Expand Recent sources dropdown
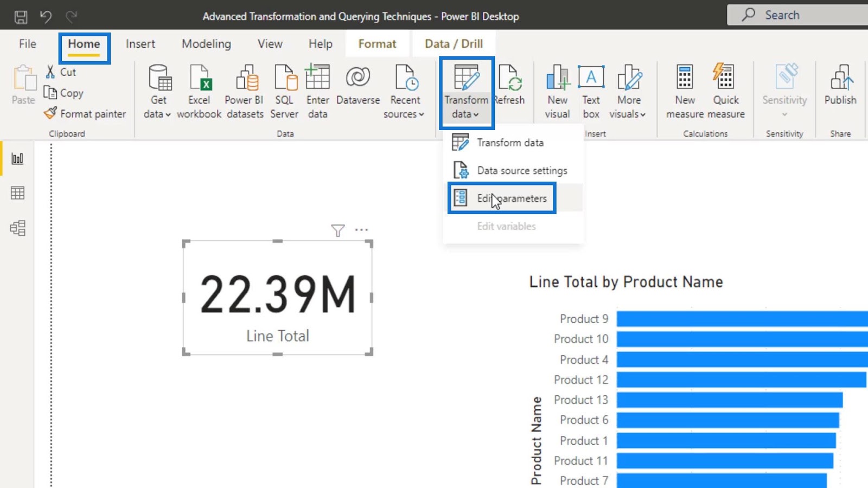868x488 pixels. [x=404, y=106]
